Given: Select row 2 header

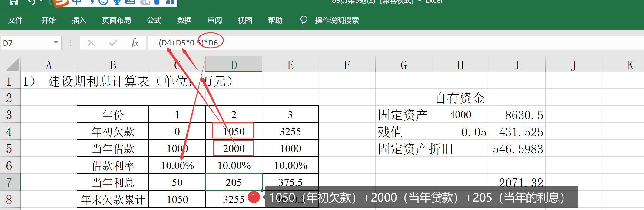Looking at the screenshot, I should pyautogui.click(x=10, y=97).
